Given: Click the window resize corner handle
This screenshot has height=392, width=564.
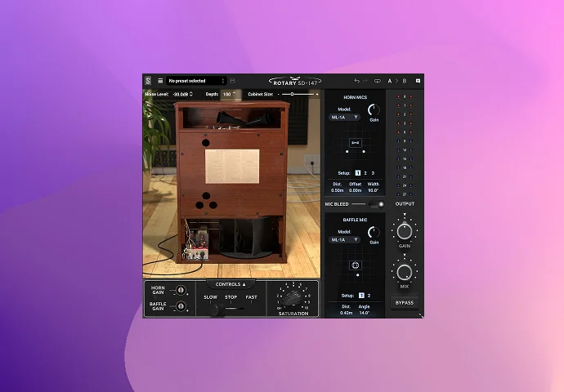Looking at the screenshot, I should tap(421, 315).
